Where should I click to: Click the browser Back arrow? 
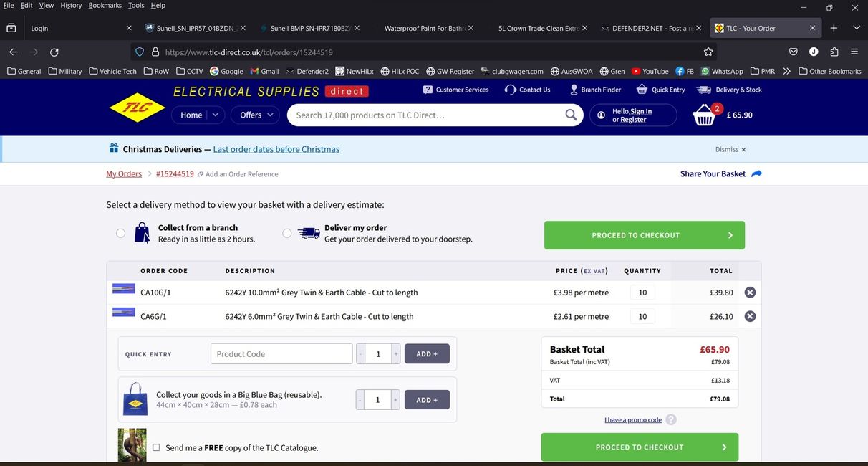tap(14, 52)
